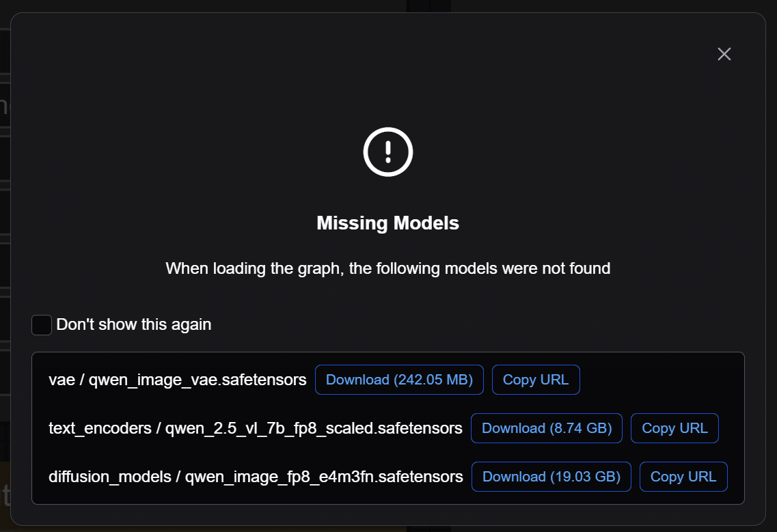This screenshot has width=777, height=532.
Task: Click the word "Download" in the 242.05 MB button
Action: 357,380
